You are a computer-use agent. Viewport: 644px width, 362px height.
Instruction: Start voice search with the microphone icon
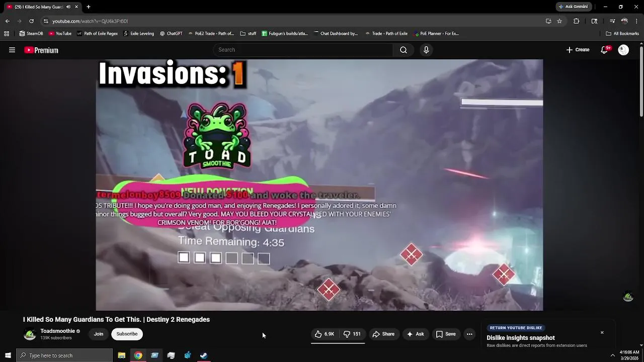pos(426,50)
